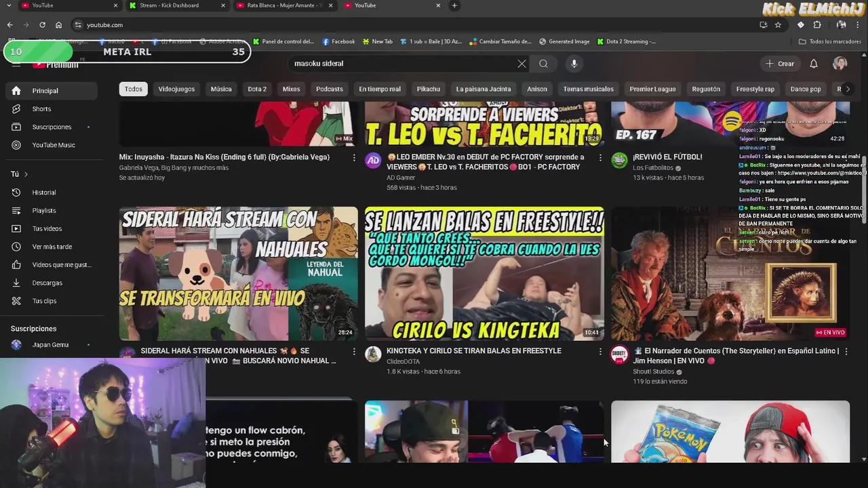The image size is (868, 488).
Task: Open browser extensions puzzle icon
Action: pyautogui.click(x=817, y=25)
